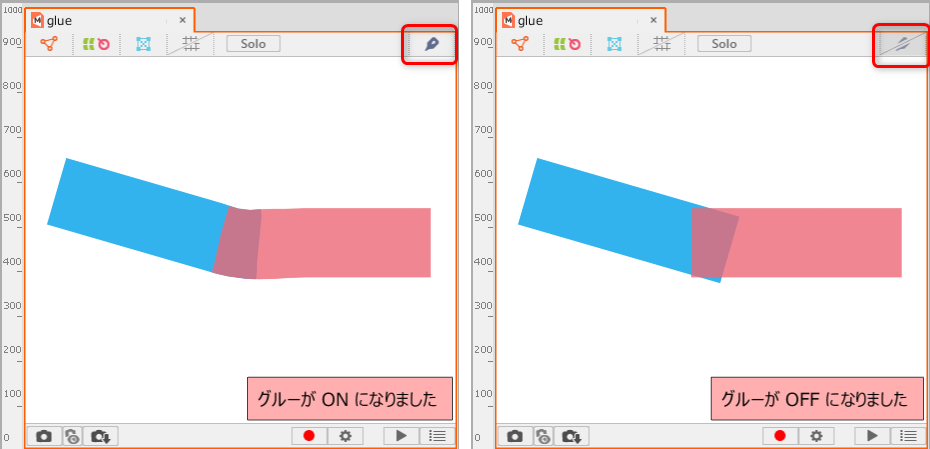Click the blue bounding box icon in right panel

[x=615, y=44]
